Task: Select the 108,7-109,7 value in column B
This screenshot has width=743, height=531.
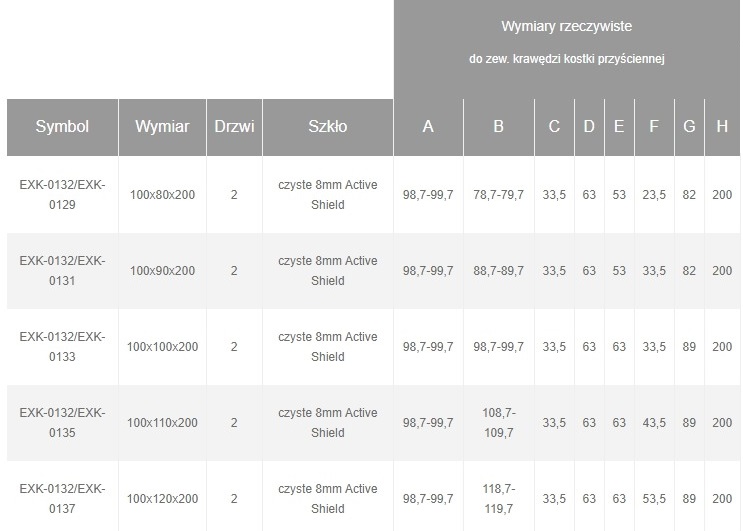Action: tap(498, 423)
